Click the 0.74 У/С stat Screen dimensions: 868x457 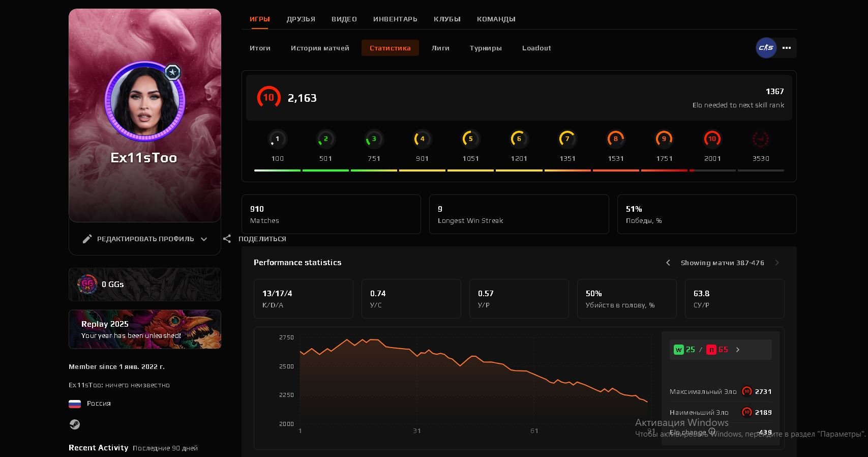click(x=411, y=299)
